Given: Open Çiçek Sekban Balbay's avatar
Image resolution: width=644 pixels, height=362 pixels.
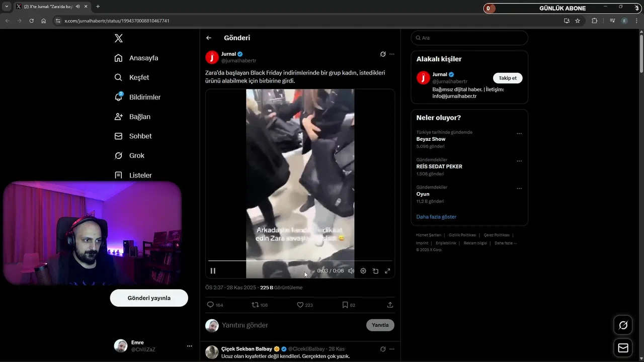Looking at the screenshot, I should tap(212, 352).
